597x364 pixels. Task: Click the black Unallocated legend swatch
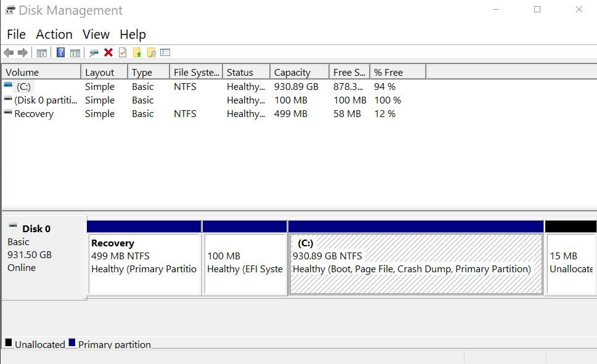(9, 342)
